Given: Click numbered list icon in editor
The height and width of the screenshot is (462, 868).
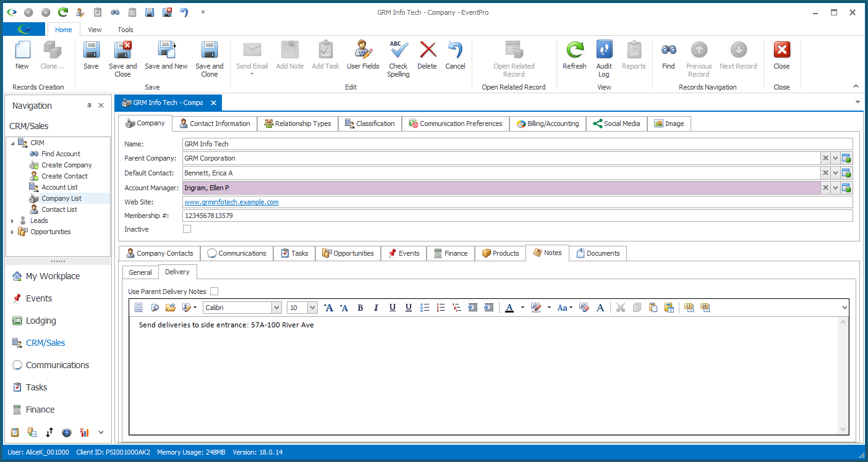Looking at the screenshot, I should click(441, 308).
